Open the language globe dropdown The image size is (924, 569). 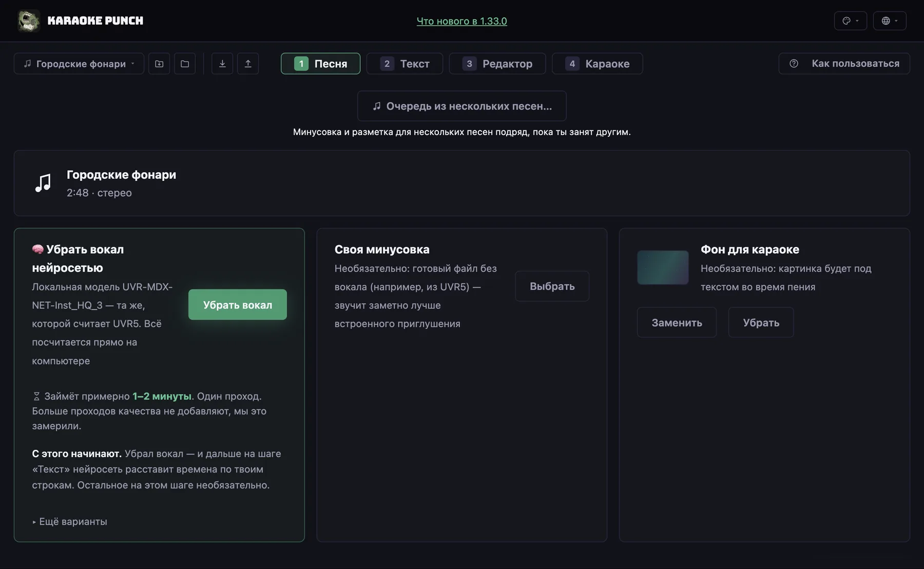pos(890,21)
